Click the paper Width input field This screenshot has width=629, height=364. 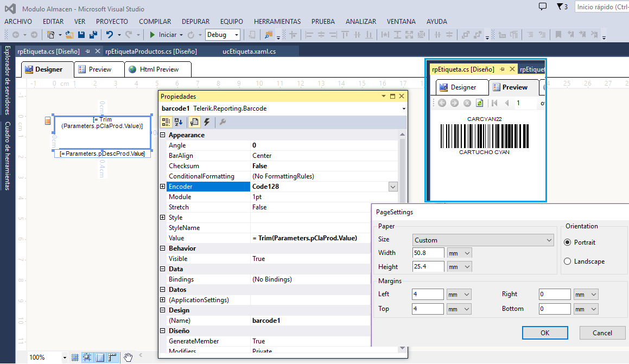pyautogui.click(x=428, y=253)
